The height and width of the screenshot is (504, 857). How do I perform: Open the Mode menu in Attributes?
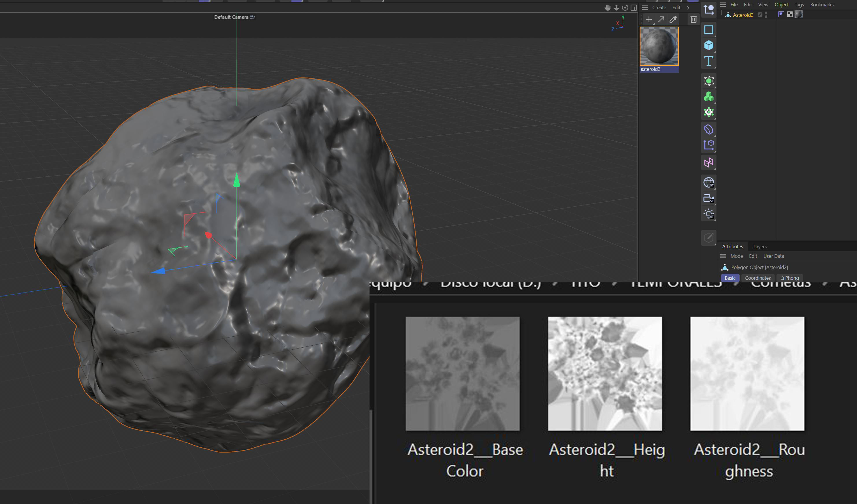pos(737,256)
